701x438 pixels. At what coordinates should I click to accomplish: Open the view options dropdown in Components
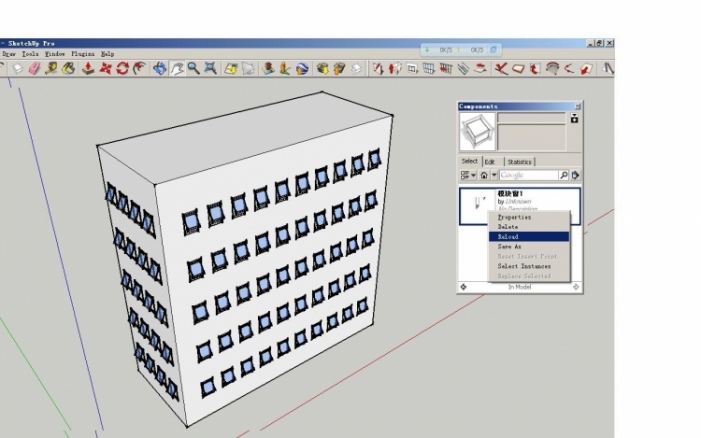pyautogui.click(x=467, y=175)
